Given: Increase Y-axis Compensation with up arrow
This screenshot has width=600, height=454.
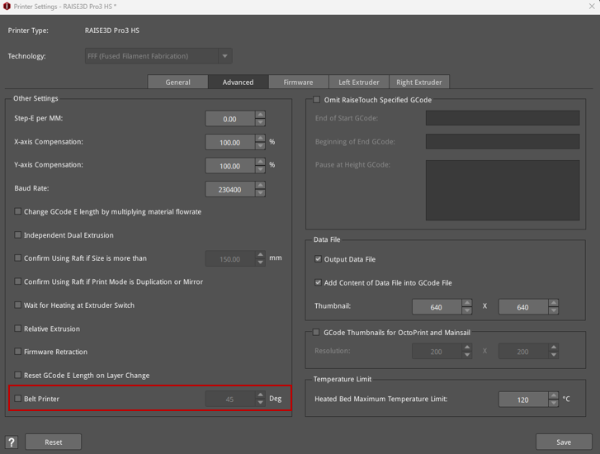Looking at the screenshot, I should [260, 160].
